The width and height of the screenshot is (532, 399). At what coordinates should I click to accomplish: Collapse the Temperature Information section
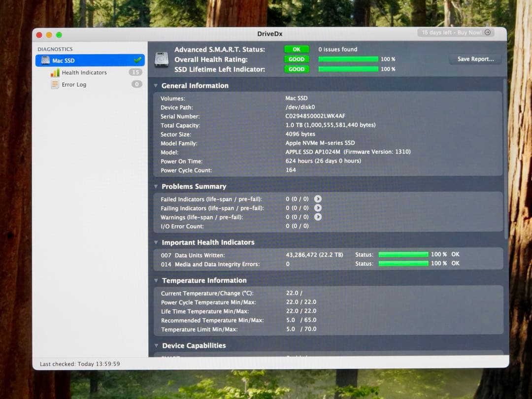tap(156, 280)
